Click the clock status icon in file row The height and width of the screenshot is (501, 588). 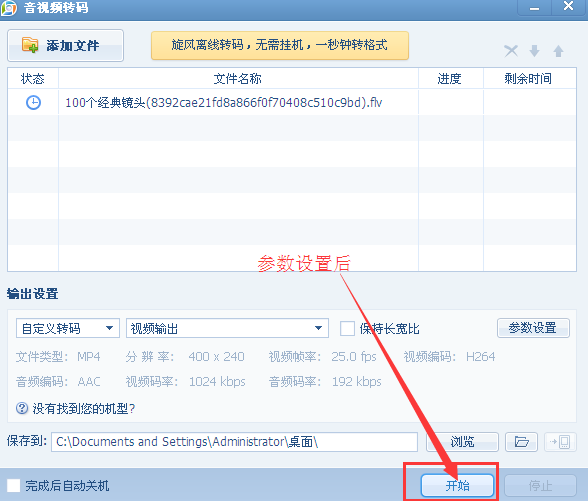(x=33, y=102)
